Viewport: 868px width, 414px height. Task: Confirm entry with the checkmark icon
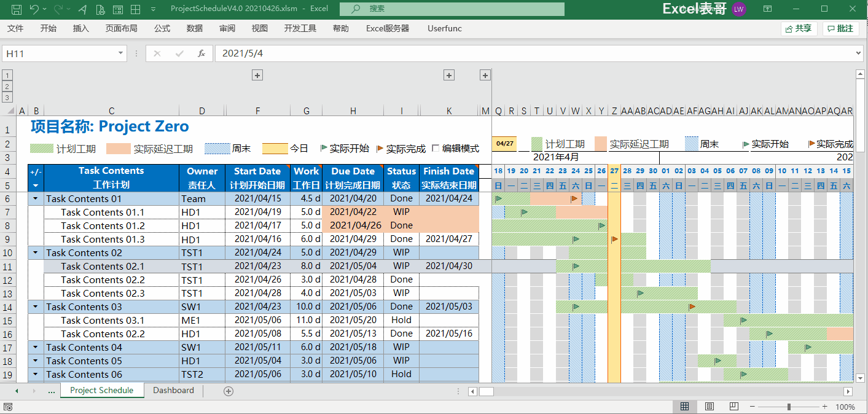[x=179, y=53]
